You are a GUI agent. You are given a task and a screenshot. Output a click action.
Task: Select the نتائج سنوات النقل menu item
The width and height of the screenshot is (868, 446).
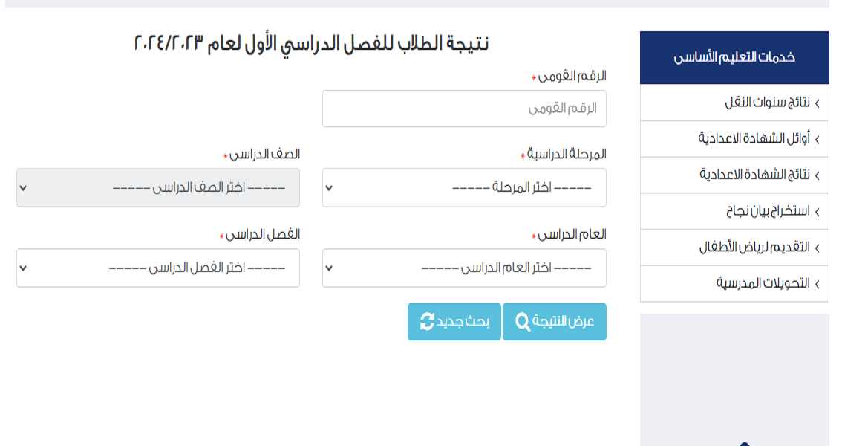734,103
